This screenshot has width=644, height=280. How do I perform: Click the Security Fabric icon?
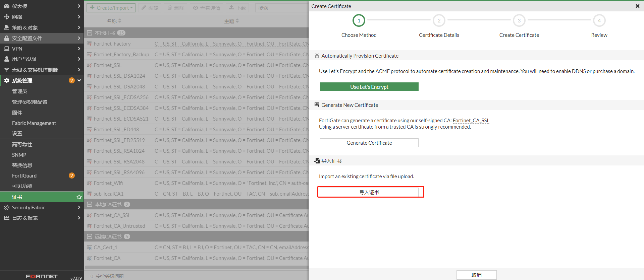click(x=6, y=207)
